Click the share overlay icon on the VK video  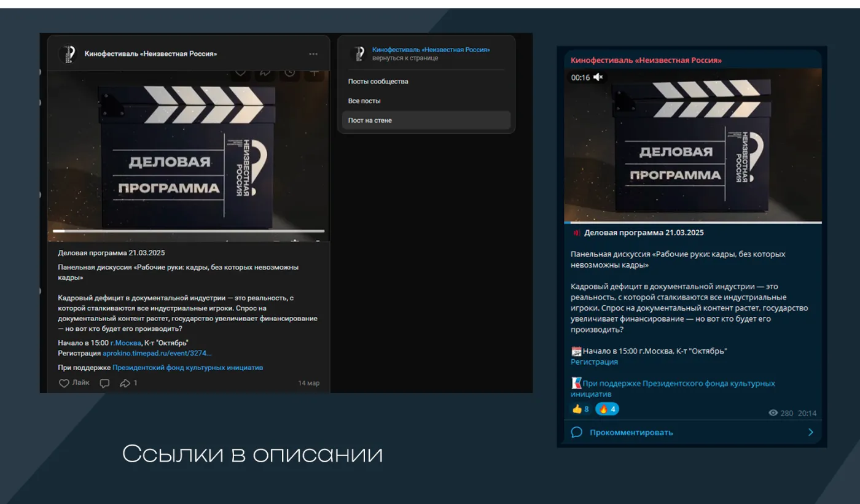[265, 72]
